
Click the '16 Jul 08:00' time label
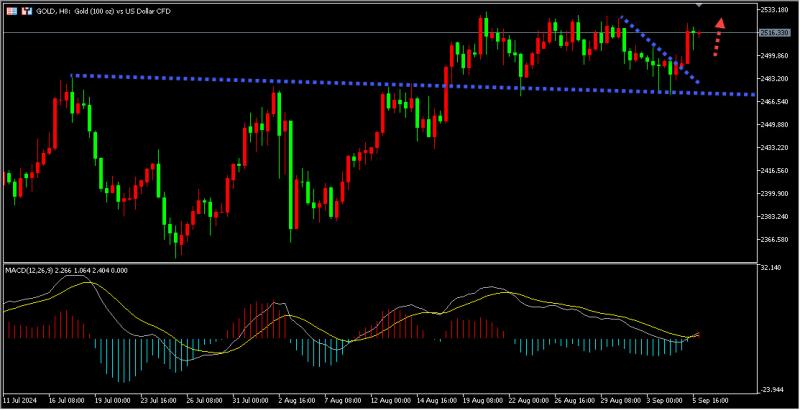66,400
